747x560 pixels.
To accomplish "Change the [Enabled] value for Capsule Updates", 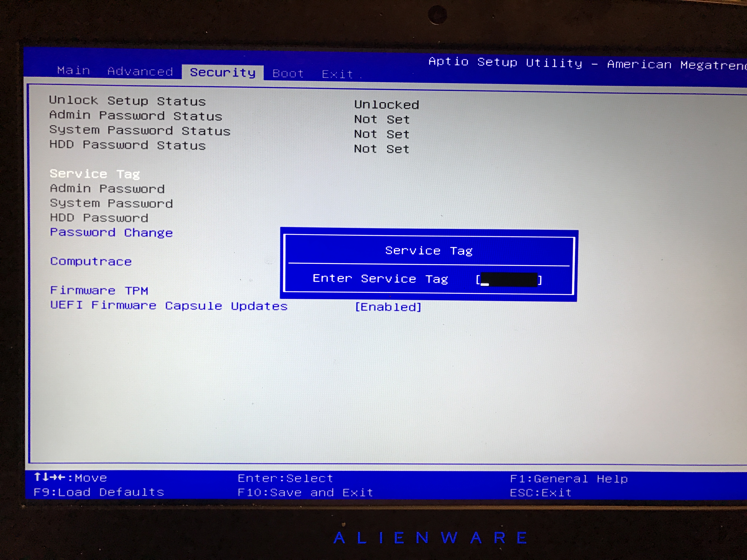I will pyautogui.click(x=388, y=307).
